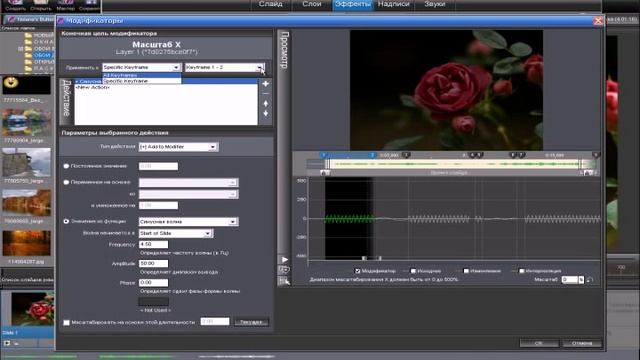Click the small handle below the graph
The height and width of the screenshot is (360, 640).
(x=364, y=258)
